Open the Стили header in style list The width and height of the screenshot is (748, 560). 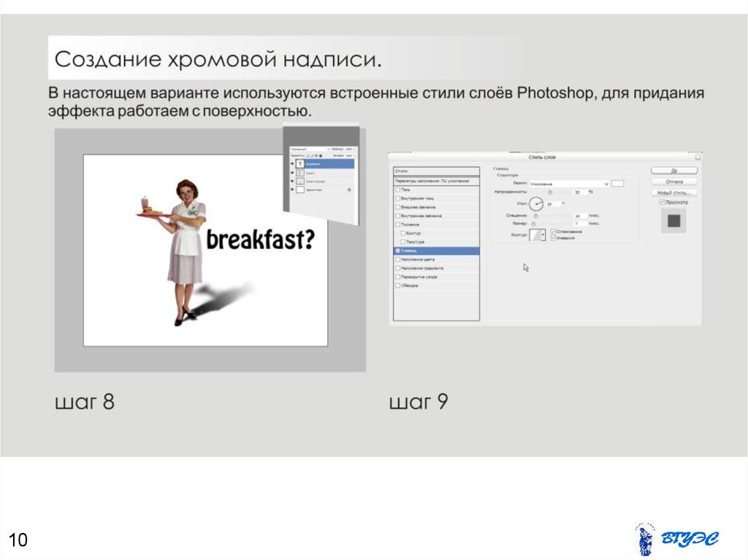pos(436,172)
